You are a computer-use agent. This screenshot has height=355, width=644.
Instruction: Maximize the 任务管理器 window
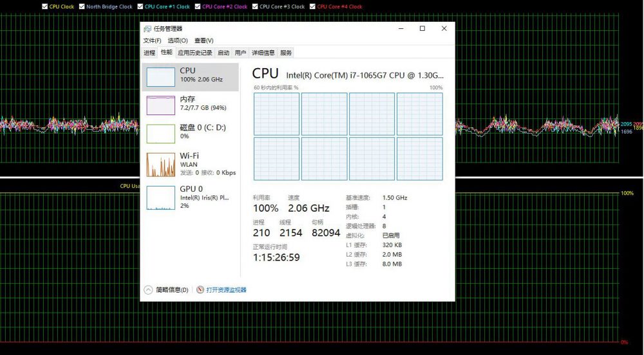click(x=422, y=28)
